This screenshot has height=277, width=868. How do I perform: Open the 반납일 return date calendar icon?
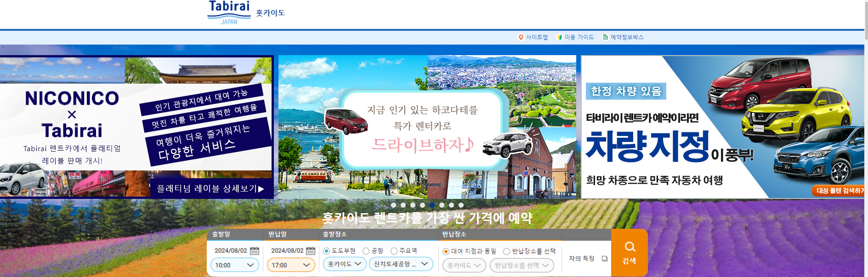(x=311, y=251)
